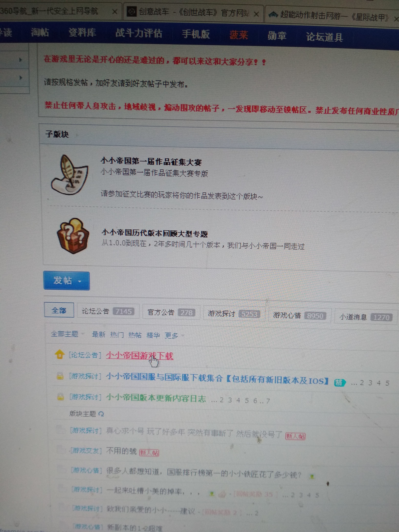Filter threads by 小道消息

[366, 317]
